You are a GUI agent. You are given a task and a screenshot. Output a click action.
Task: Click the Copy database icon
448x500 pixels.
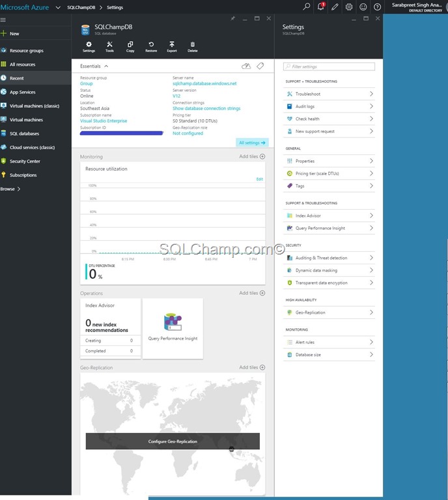point(130,47)
